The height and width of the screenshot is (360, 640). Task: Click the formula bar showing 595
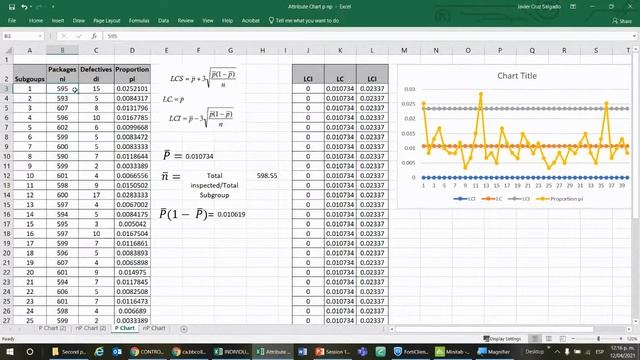coord(367,36)
